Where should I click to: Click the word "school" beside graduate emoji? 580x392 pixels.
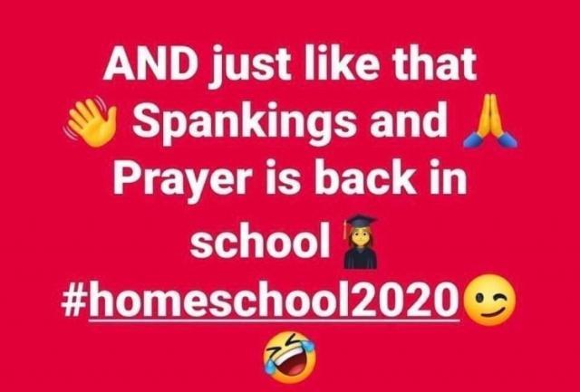[260, 241]
